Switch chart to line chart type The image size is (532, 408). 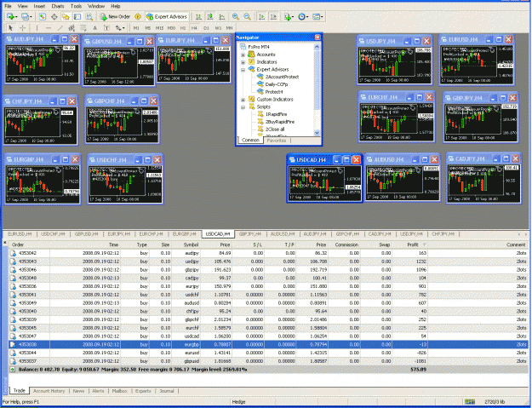tap(222, 16)
